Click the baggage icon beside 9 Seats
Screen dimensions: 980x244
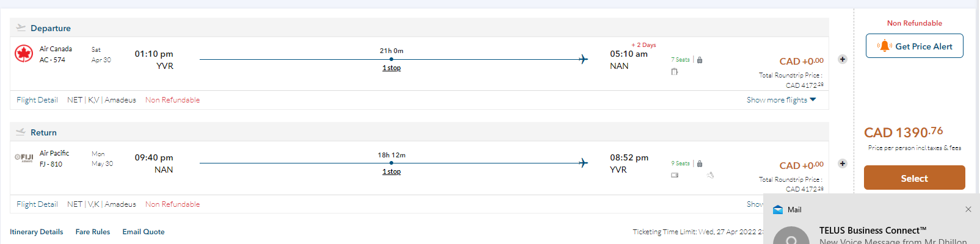point(700,163)
